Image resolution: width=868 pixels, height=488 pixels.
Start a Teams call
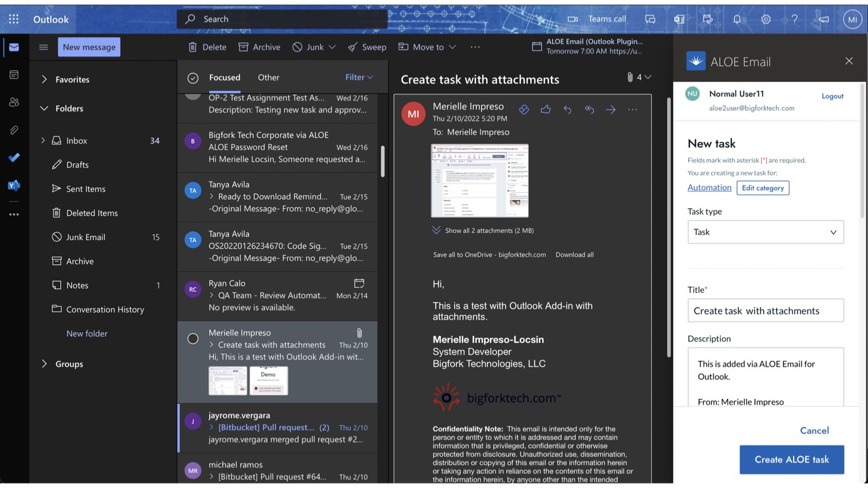click(x=597, y=19)
